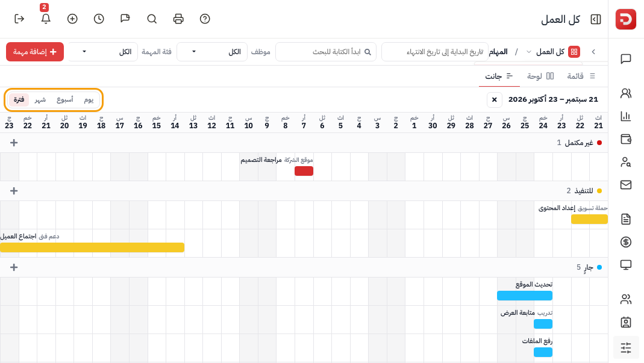Open the clock timer icon
644x363 pixels.
[x=99, y=19]
